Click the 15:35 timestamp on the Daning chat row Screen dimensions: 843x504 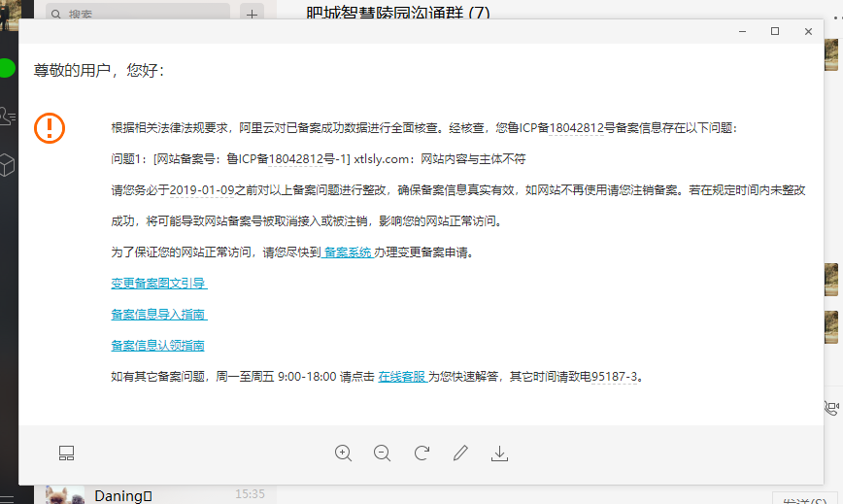(x=250, y=493)
